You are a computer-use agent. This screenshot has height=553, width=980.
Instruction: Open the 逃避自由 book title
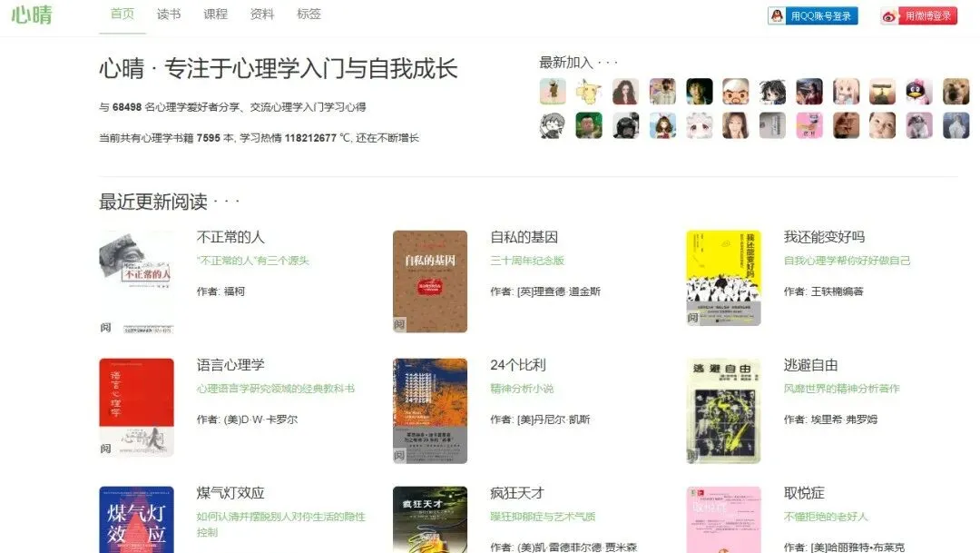click(x=810, y=365)
